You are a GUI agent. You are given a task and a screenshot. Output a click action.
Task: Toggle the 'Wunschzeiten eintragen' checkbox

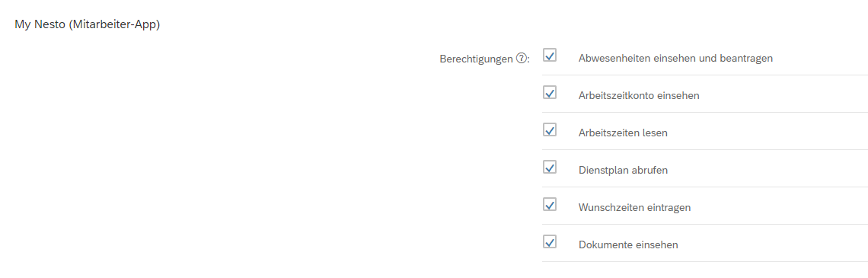point(550,205)
